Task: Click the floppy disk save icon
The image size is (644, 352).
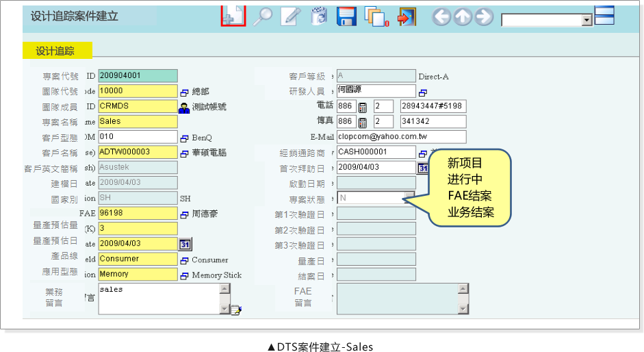Action: click(x=347, y=16)
